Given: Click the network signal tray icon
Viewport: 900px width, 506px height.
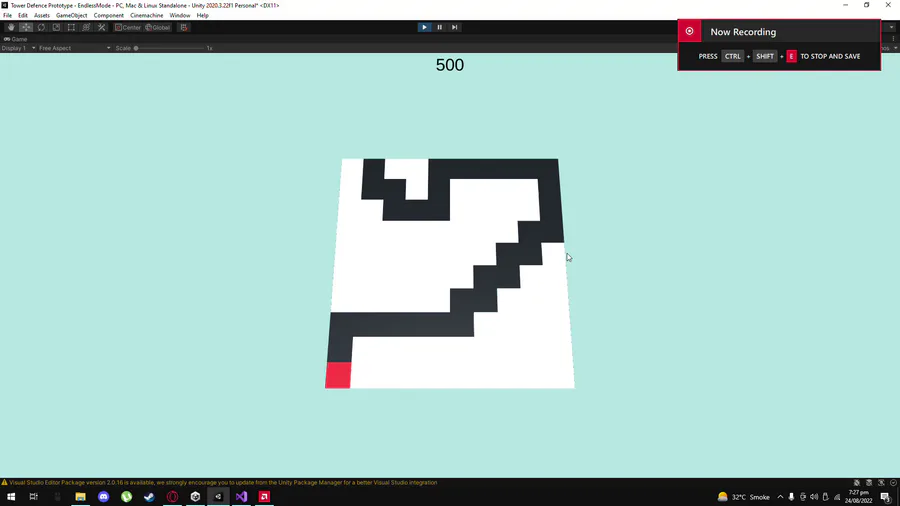Looking at the screenshot, I should click(x=837, y=497).
